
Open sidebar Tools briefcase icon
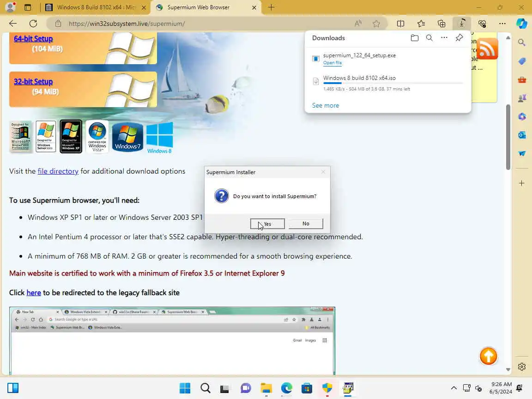click(x=522, y=80)
